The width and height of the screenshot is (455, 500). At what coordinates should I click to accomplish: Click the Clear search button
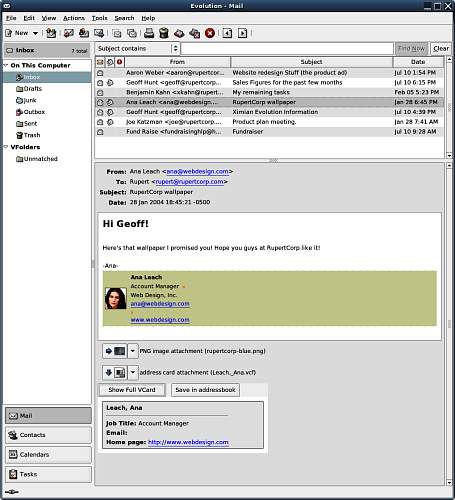click(x=441, y=49)
